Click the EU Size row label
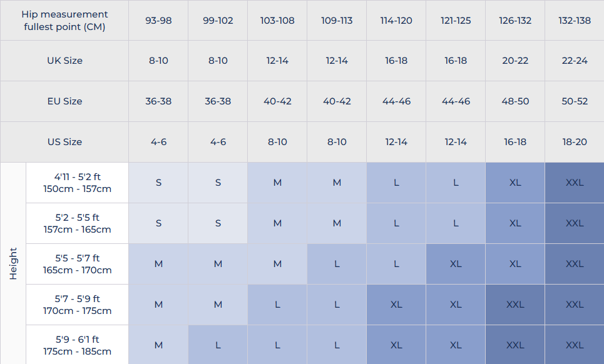604x364 pixels. click(64, 101)
